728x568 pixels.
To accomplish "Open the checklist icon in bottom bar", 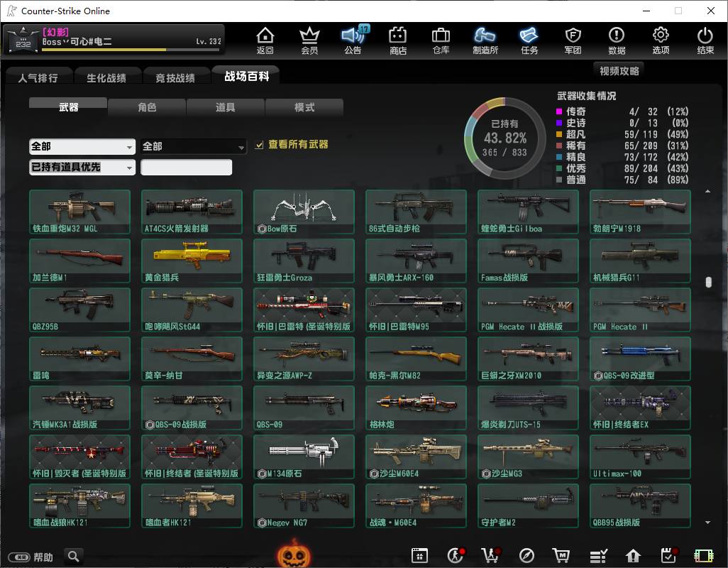I will coord(598,555).
